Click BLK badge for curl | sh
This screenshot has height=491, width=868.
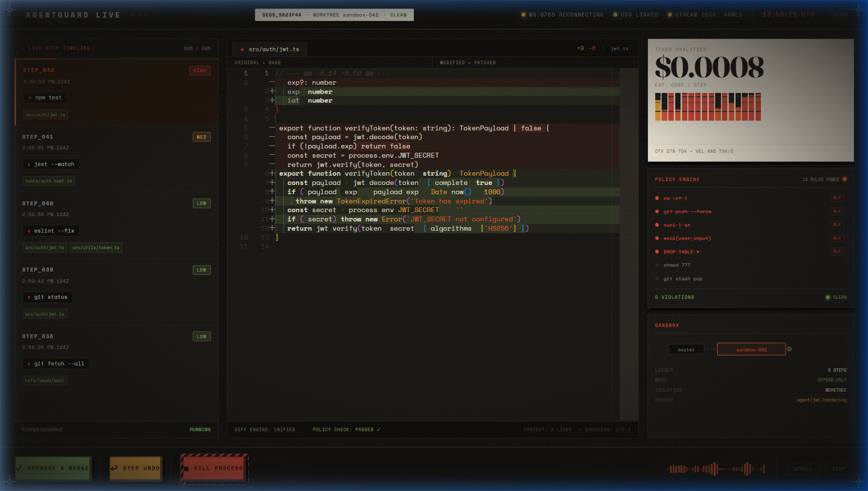click(x=837, y=225)
